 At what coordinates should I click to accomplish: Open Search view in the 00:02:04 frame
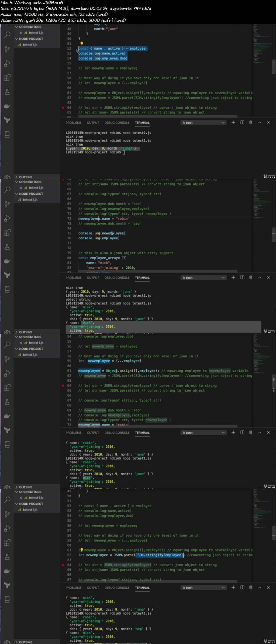[x=7, y=35]
